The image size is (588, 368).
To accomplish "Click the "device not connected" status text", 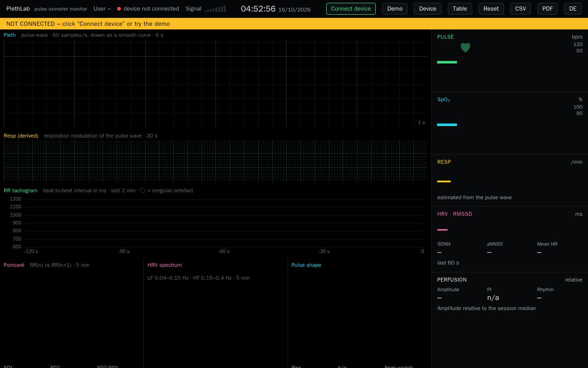I will 151,9.
